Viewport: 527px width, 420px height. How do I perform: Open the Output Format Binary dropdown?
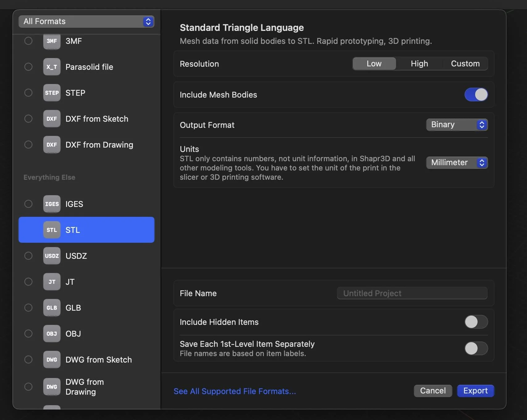pyautogui.click(x=457, y=125)
